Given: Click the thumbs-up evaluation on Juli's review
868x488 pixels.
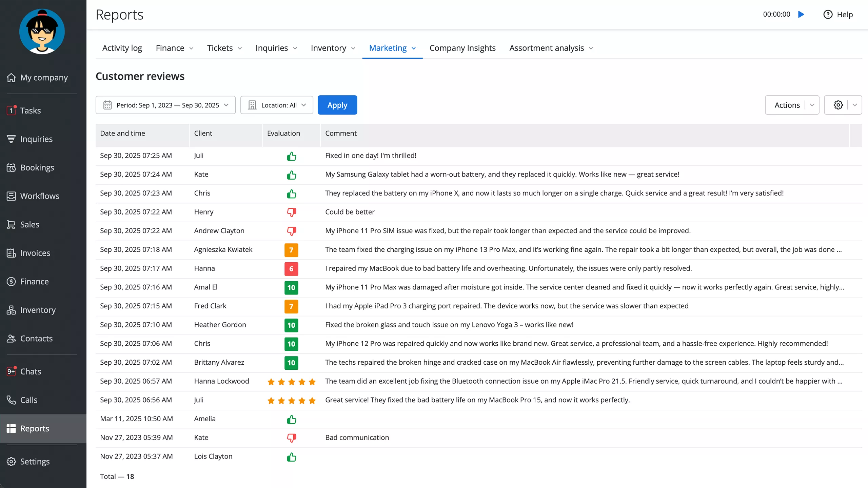Looking at the screenshot, I should tap(291, 156).
